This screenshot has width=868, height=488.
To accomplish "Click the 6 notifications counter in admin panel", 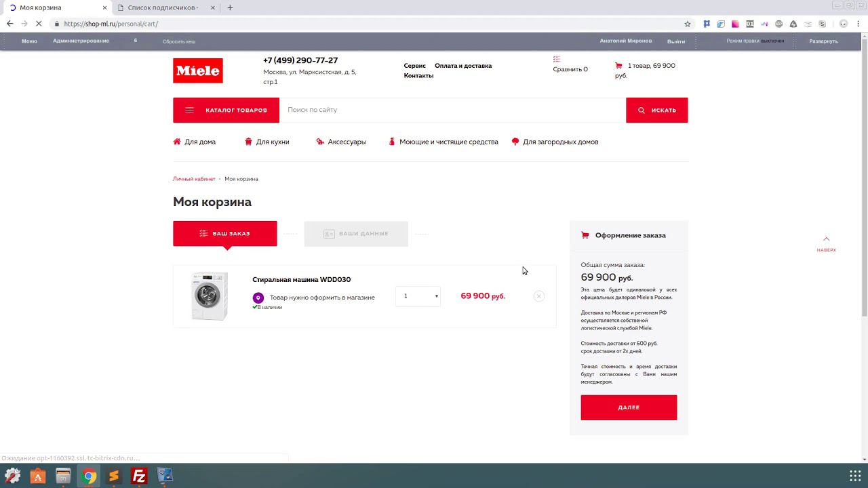I will tap(136, 41).
